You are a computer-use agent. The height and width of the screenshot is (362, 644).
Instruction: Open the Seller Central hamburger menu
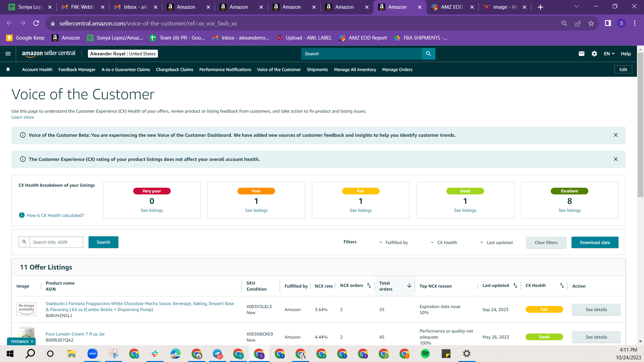pos(8,54)
